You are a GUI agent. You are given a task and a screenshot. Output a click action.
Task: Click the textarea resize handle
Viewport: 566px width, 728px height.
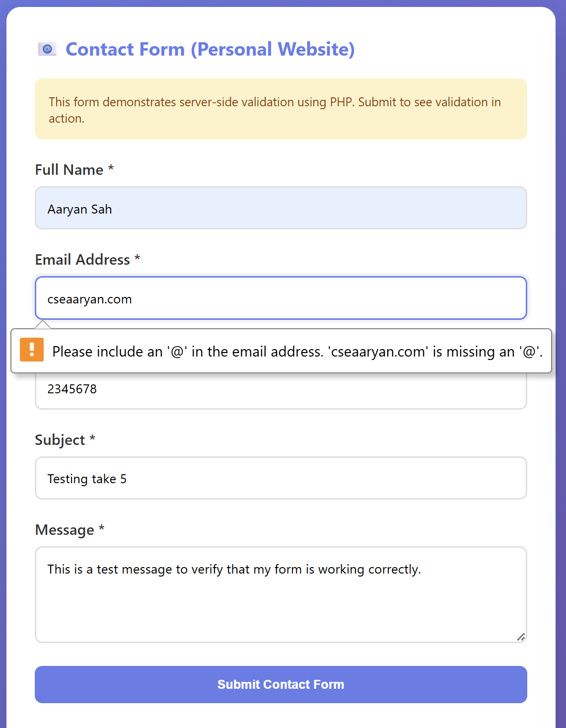pyautogui.click(x=521, y=637)
